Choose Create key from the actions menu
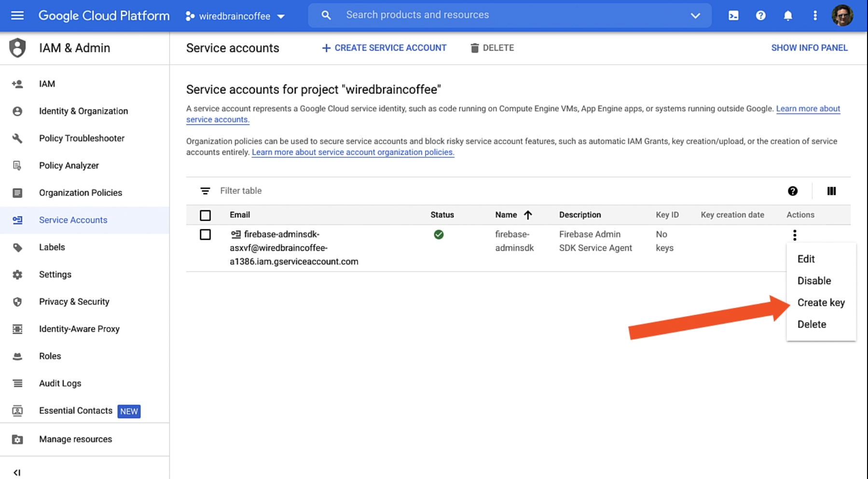The image size is (868, 479). coord(821,302)
